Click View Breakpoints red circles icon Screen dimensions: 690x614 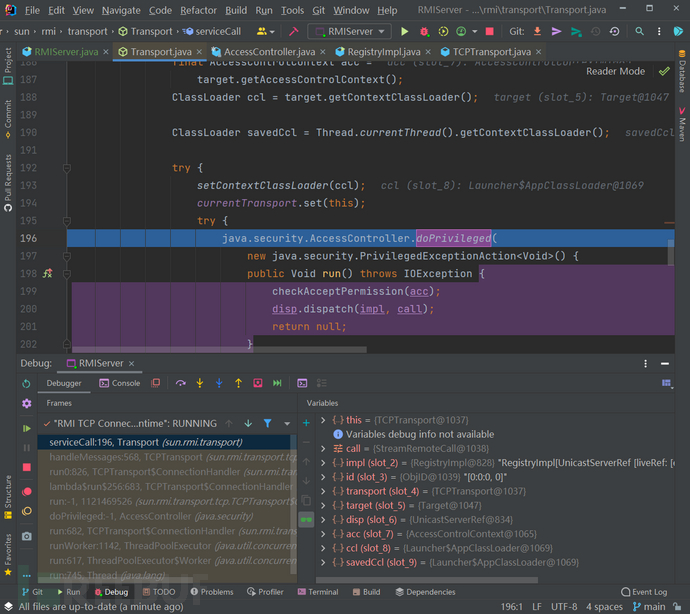click(x=26, y=492)
